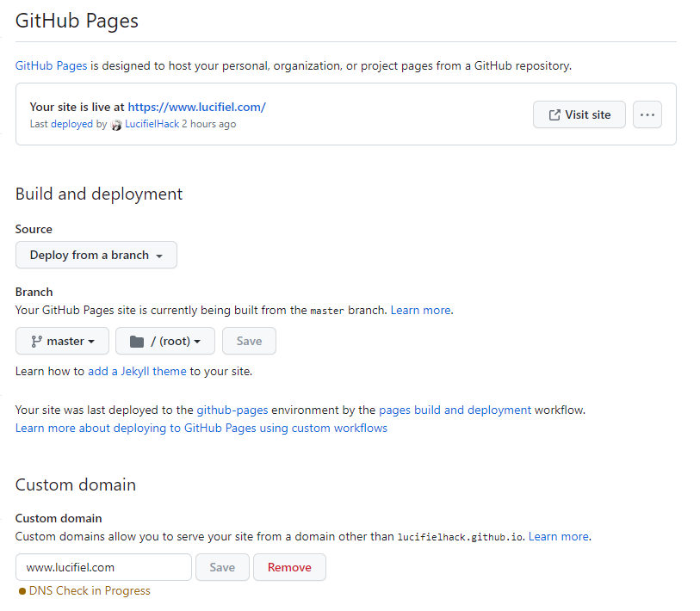Click the lucifielhack.github.io domain text
This screenshot has width=700, height=611.
point(461,537)
